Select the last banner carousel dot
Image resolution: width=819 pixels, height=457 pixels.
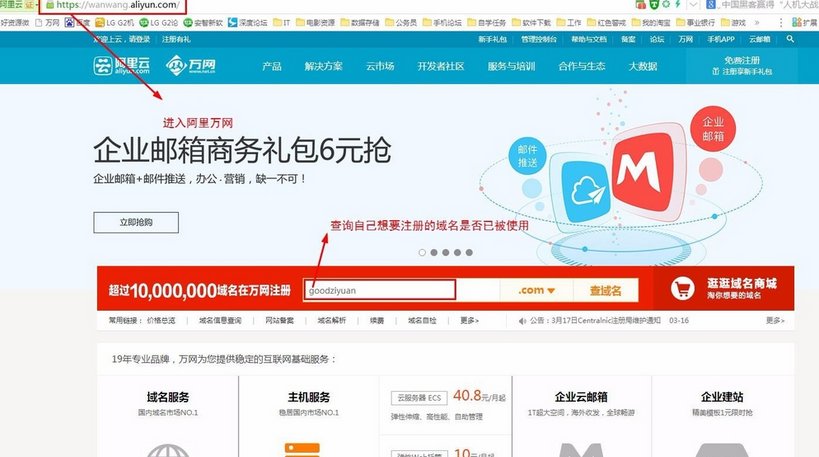(x=469, y=252)
